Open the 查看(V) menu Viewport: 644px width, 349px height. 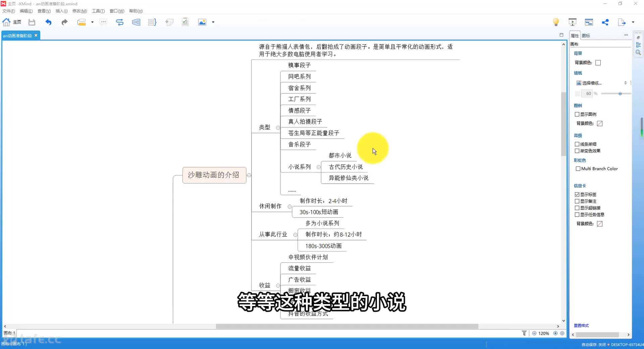(44, 11)
